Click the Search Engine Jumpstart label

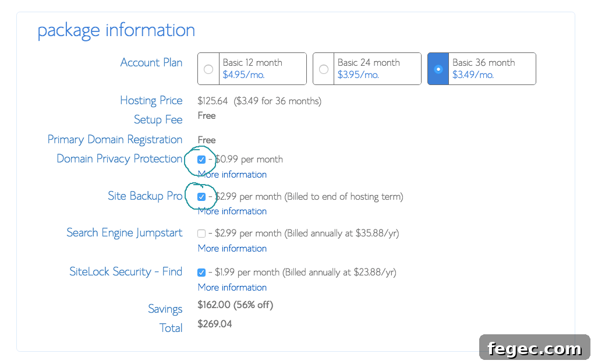point(125,233)
